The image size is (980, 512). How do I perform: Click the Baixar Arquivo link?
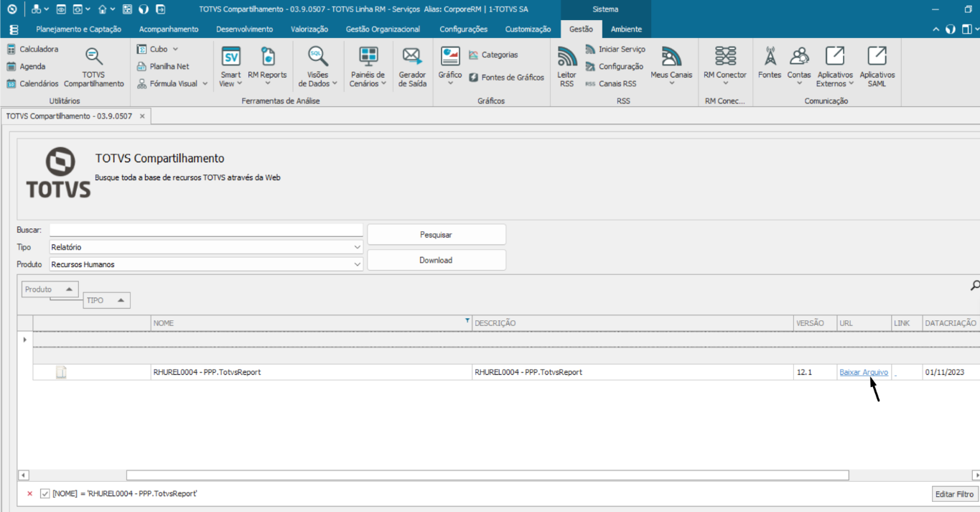(864, 372)
